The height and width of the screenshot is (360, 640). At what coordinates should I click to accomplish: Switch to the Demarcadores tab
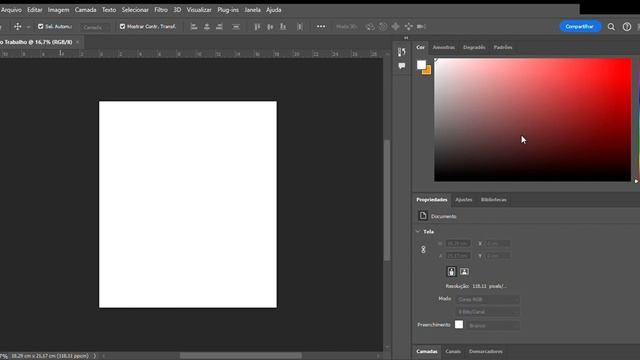(x=486, y=351)
